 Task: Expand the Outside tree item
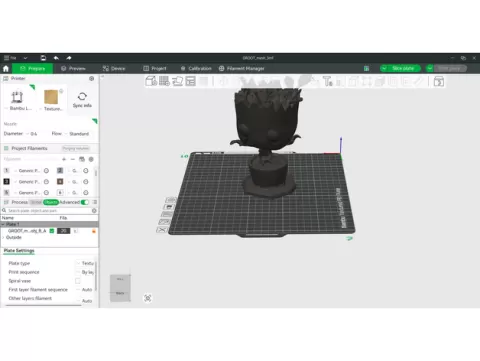click(x=3, y=237)
